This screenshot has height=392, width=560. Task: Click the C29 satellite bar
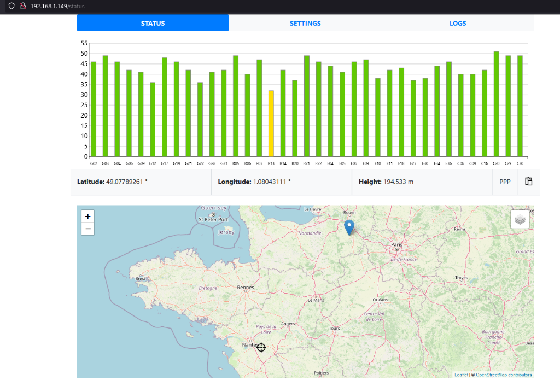click(x=508, y=106)
